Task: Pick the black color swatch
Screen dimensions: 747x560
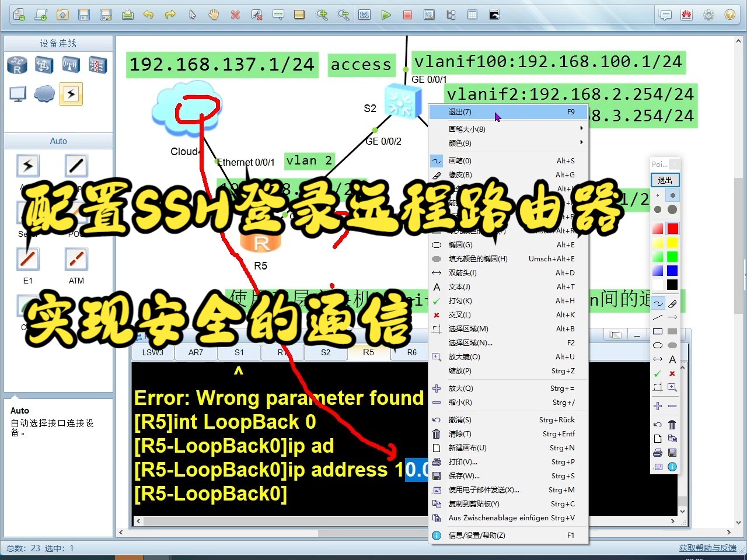Action: point(672,285)
